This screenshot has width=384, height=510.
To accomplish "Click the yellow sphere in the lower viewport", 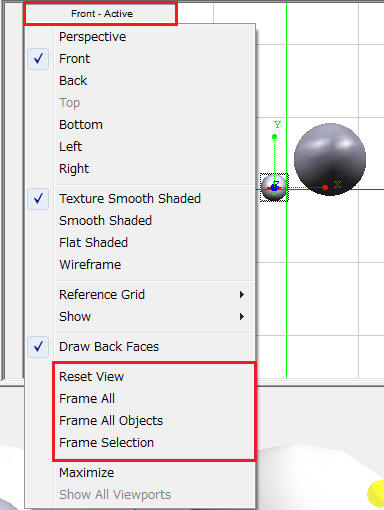I will (x=376, y=494).
